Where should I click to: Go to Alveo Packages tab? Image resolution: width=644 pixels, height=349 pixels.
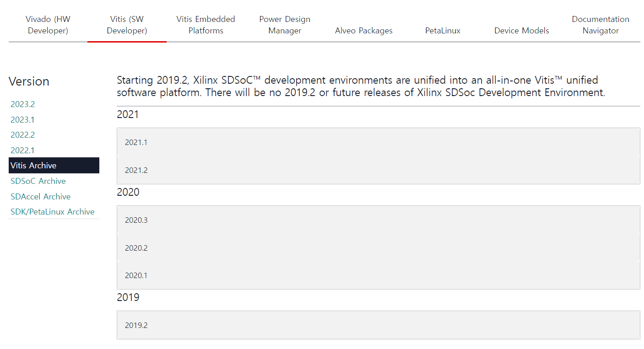364,31
